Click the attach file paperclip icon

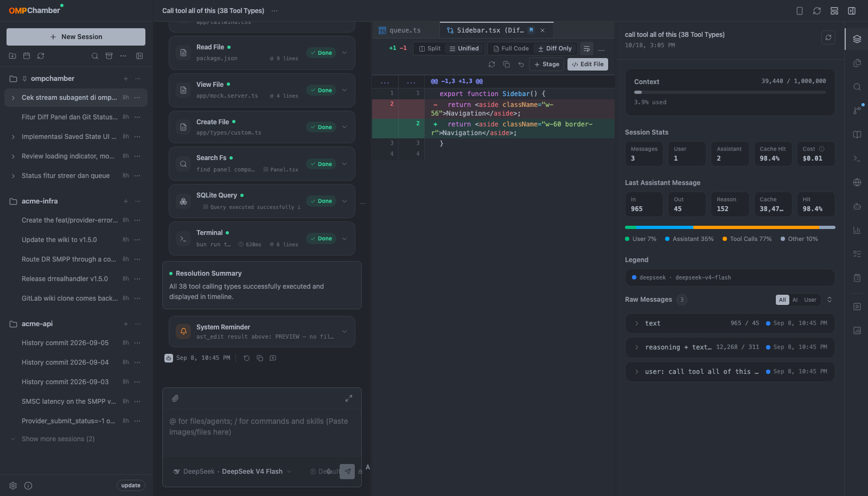(x=175, y=398)
